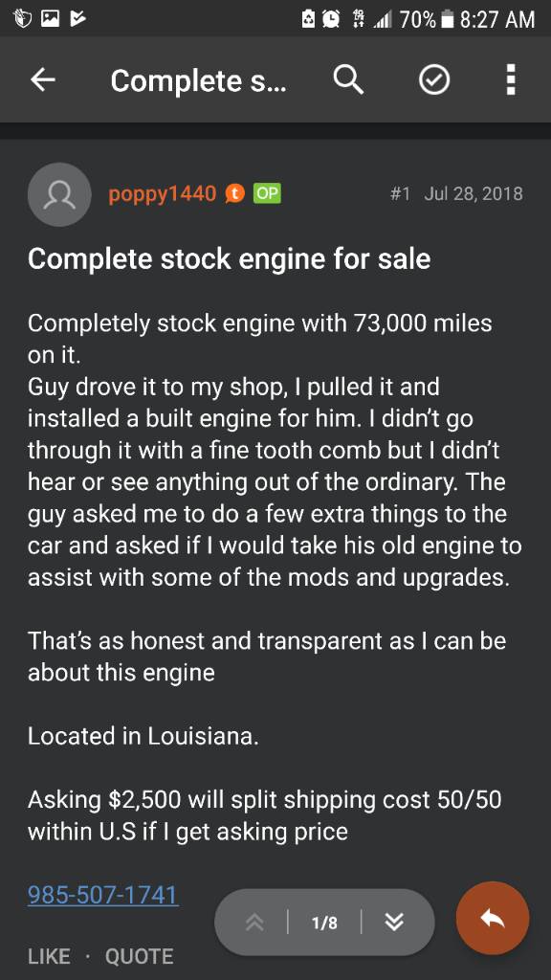Tap the back arrow in header
This screenshot has width=551, height=980.
click(43, 80)
